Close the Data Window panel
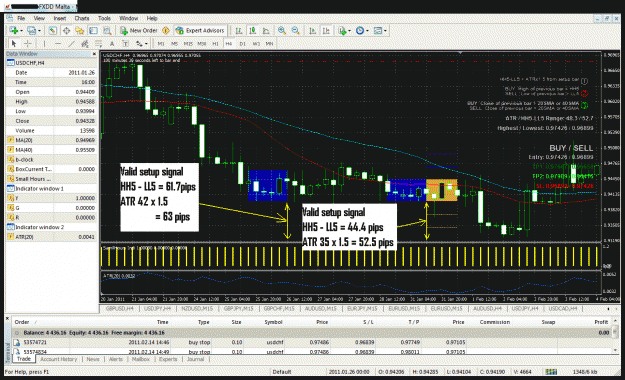Image resolution: width=625 pixels, height=380 pixels. click(94, 54)
